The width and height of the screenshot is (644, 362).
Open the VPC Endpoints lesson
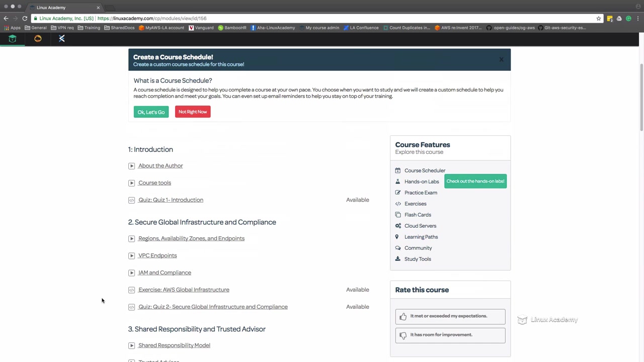tap(157, 256)
